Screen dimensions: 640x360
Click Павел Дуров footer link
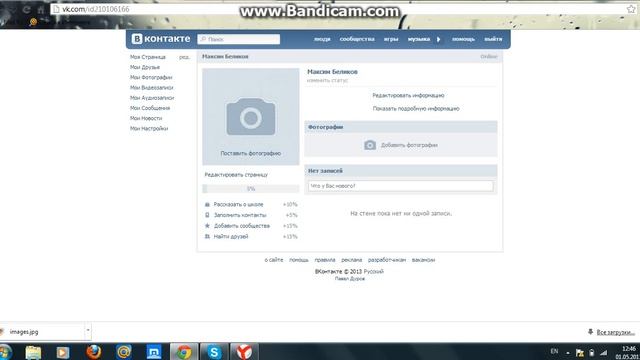click(350, 279)
